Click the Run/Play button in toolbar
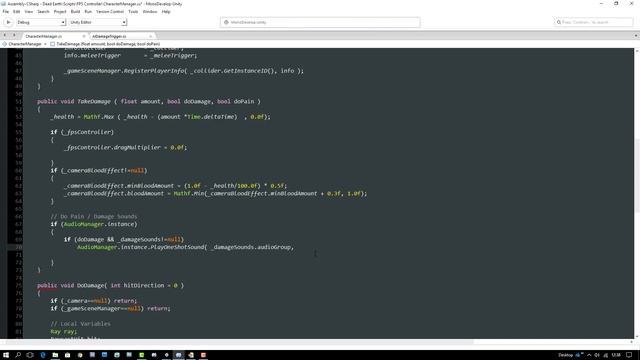 pos(8,22)
